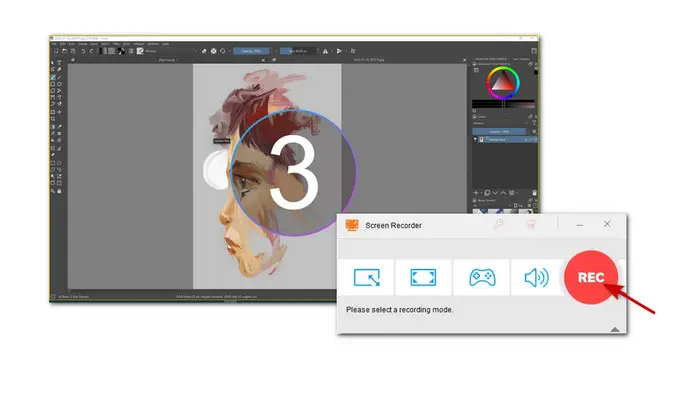Add a new layer with the plus icon

pyautogui.click(x=476, y=193)
